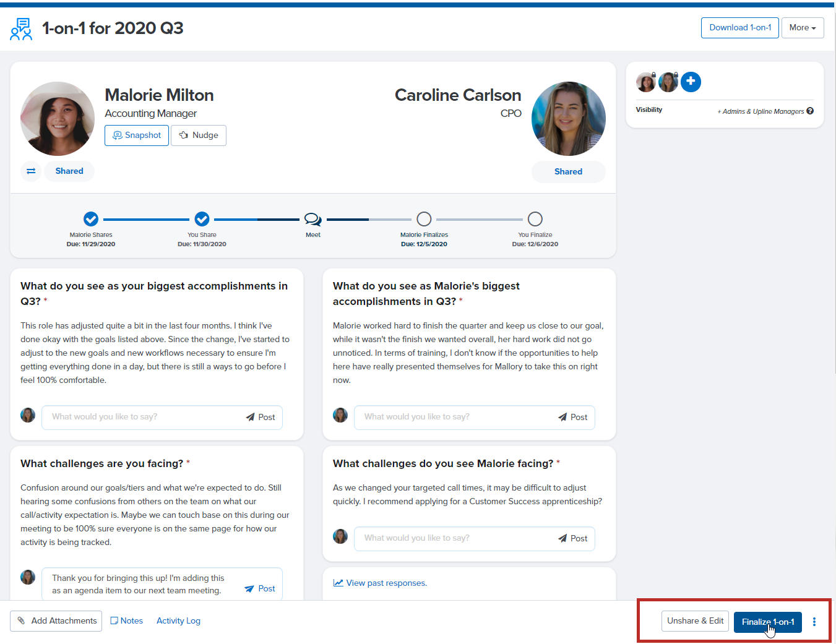
Task: Open View past responses link
Action: [386, 583]
